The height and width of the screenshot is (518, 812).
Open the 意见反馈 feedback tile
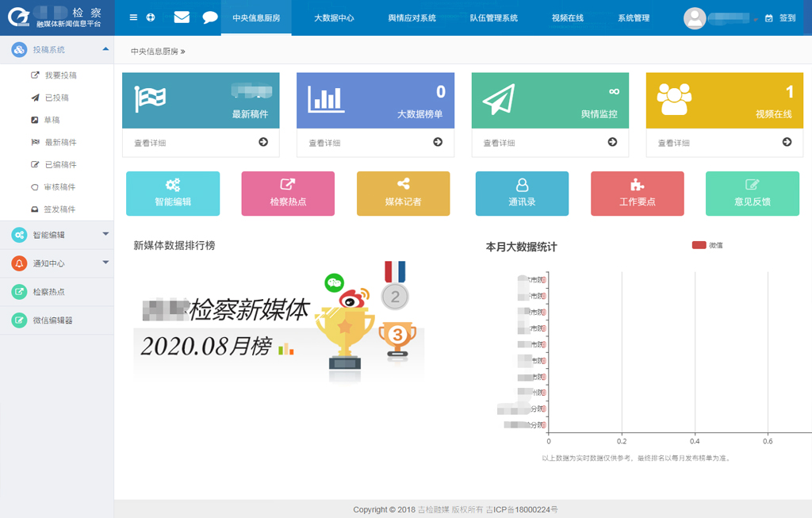752,193
